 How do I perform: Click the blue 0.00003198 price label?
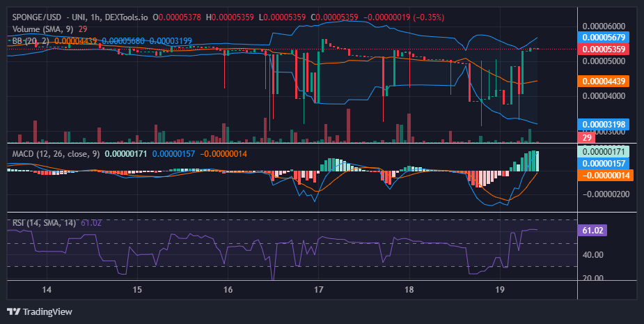[604, 124]
